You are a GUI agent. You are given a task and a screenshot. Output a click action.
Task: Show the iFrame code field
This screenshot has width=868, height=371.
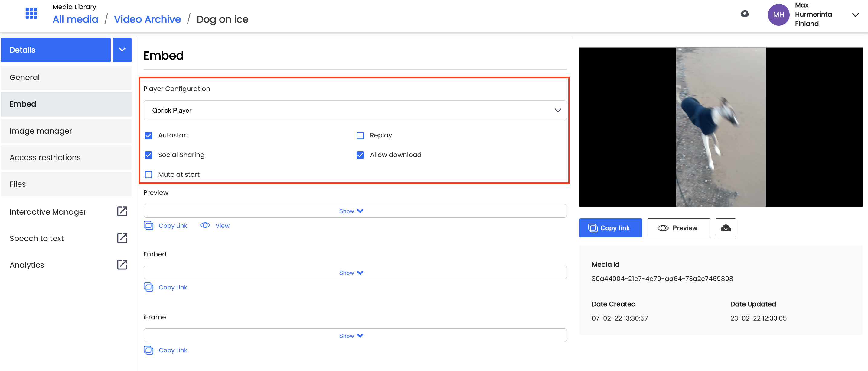[x=355, y=335]
